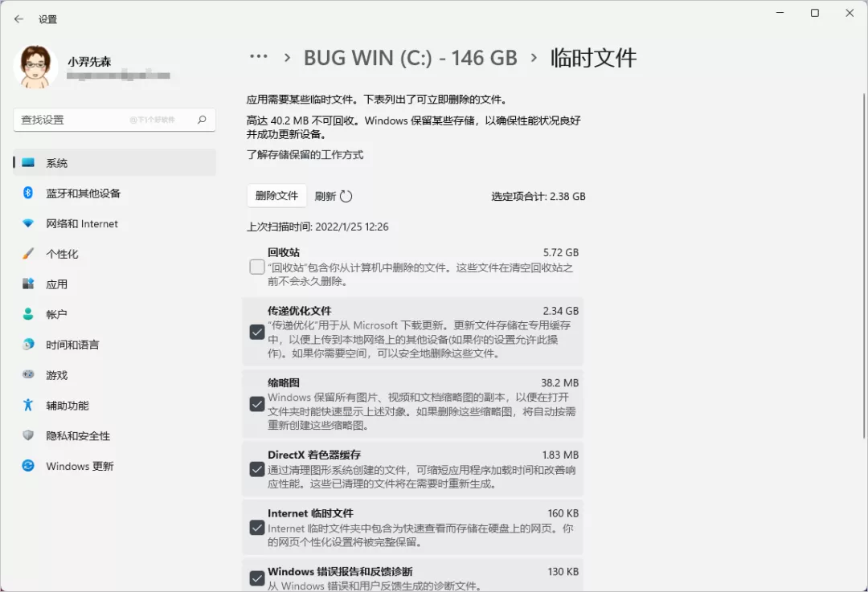This screenshot has width=868, height=592.
Task: Deselect the 缩略图 cleanup option
Action: click(x=257, y=404)
